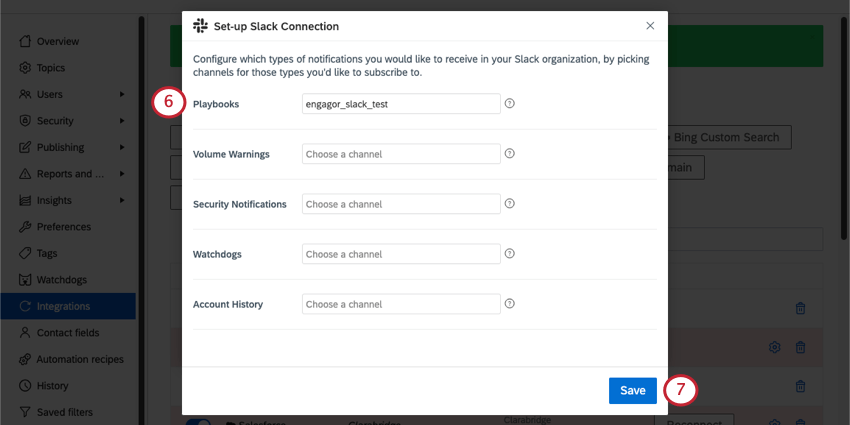Expand the Reports and submenu arrow
The height and width of the screenshot is (425, 850).
click(122, 174)
